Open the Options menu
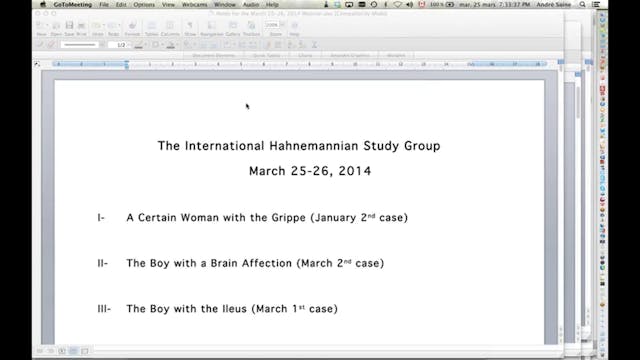This screenshot has width=640, height=360. tap(144, 4)
